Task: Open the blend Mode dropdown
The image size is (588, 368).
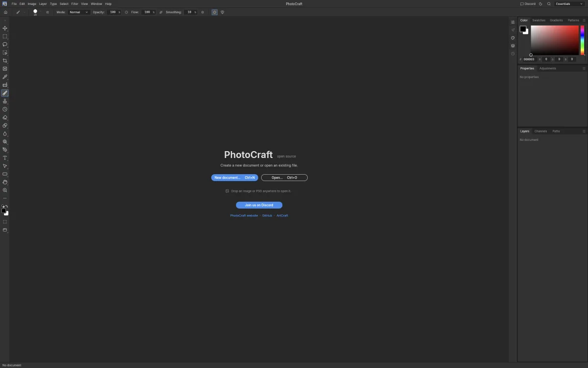Action: click(79, 12)
